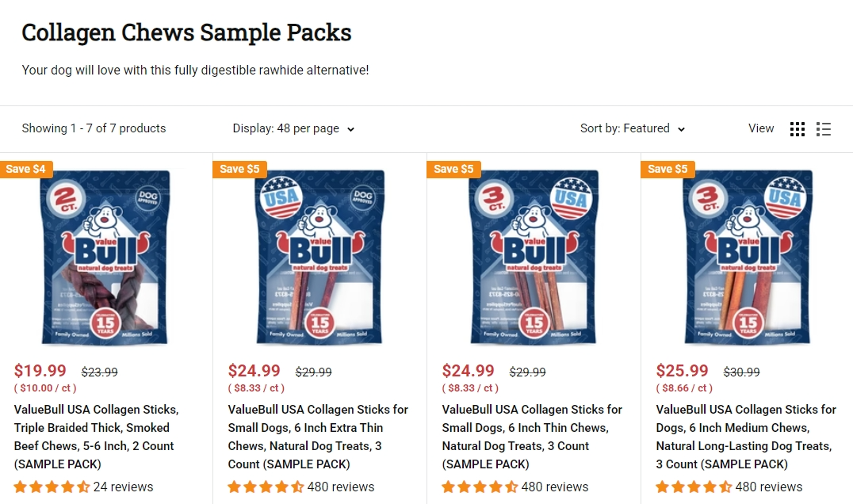Open 6 Inch Thin Chews product link
The image size is (853, 504).
pos(532,437)
